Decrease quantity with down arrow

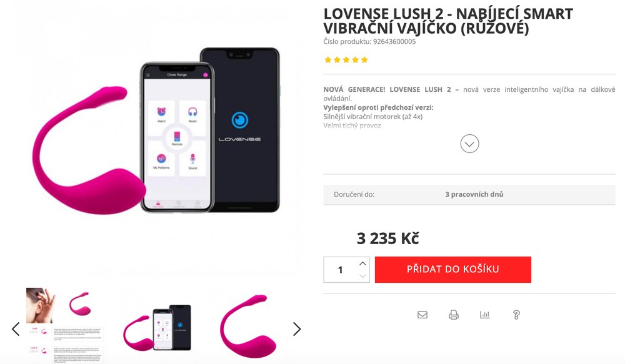362,275
